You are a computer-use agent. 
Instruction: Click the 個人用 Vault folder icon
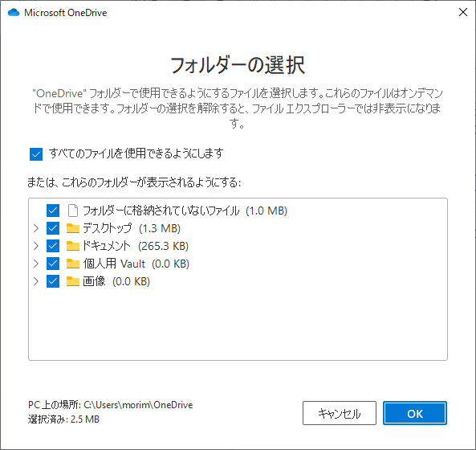(x=73, y=264)
